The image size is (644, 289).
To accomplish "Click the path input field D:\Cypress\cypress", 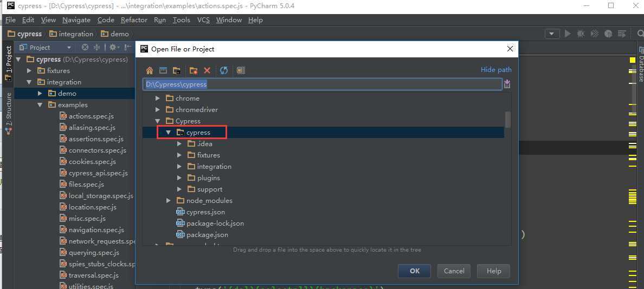I will (x=323, y=84).
